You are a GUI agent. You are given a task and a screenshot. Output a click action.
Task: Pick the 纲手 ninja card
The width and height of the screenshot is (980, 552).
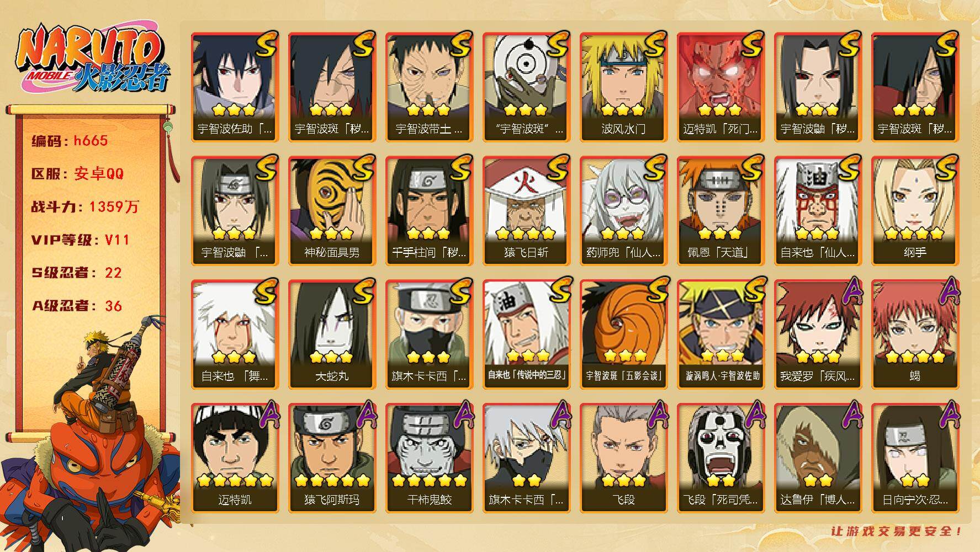pos(915,211)
